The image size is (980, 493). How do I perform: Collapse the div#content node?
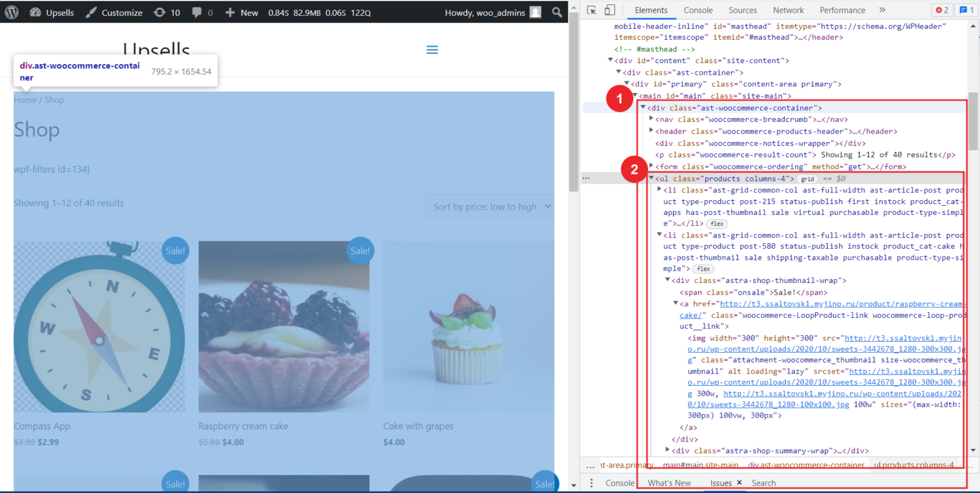coord(610,60)
